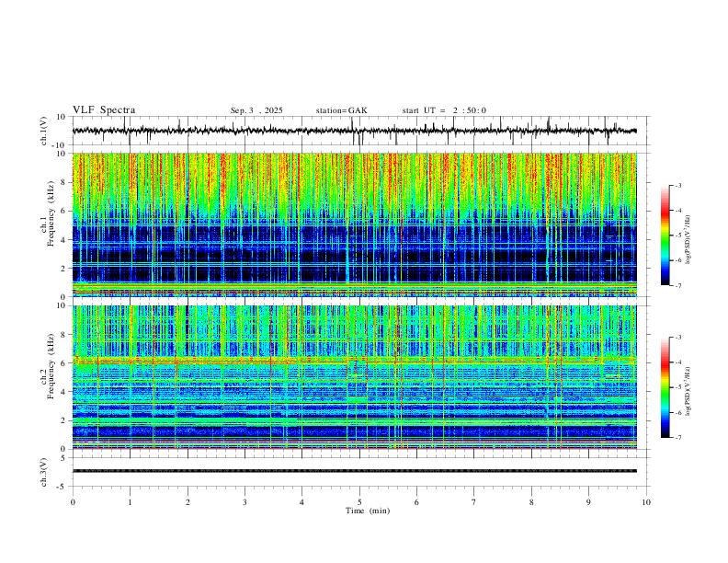
Task: Select the lower "log(PSD)(V²/Hz)" color bar title
Action: coord(688,391)
